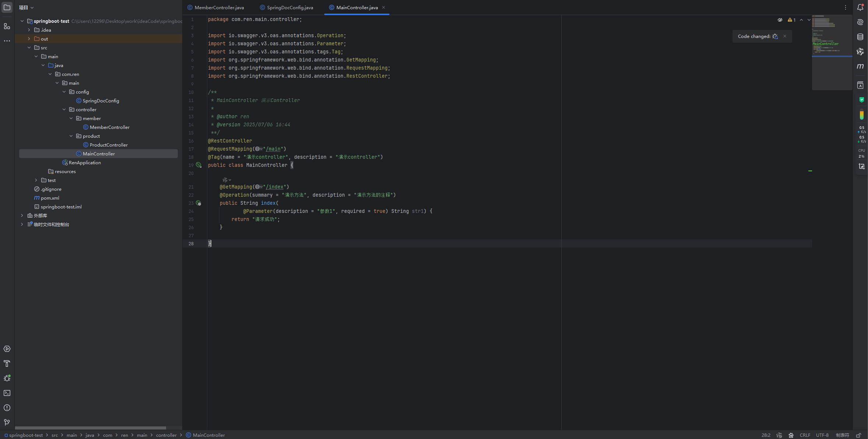868x439 pixels.
Task: Open the Git version control panel
Action: coord(7,422)
